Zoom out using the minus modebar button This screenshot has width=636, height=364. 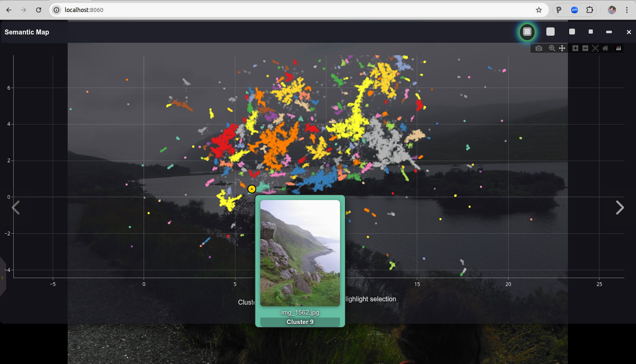click(585, 48)
